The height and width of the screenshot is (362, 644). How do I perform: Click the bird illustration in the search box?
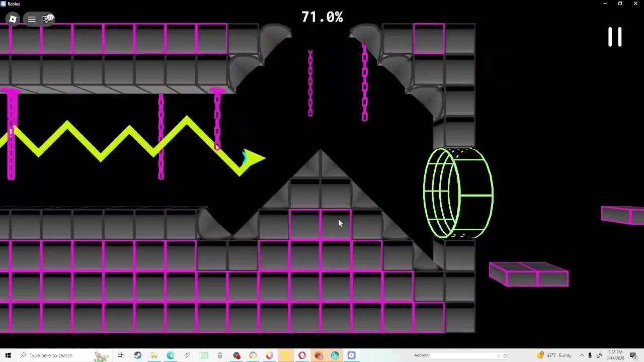pos(100,355)
